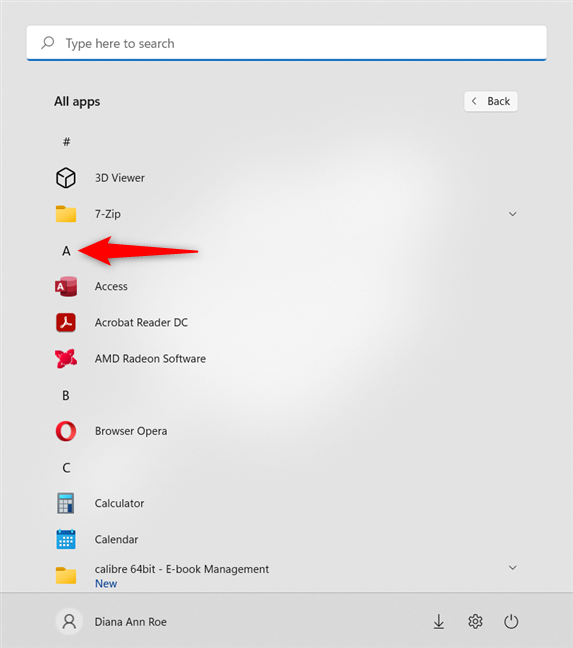The image size is (573, 648).
Task: Select AMD Radeon Software text
Action: [150, 358]
